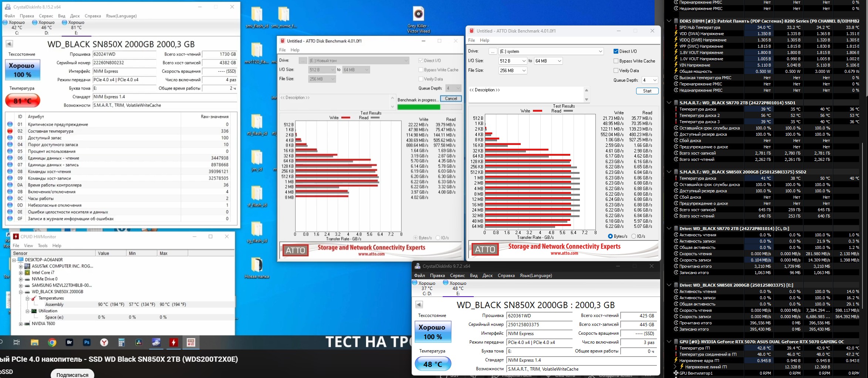This screenshot has height=378, width=868.
Task: Open the rtl_flash_id desktop folder
Action: [x=257, y=125]
